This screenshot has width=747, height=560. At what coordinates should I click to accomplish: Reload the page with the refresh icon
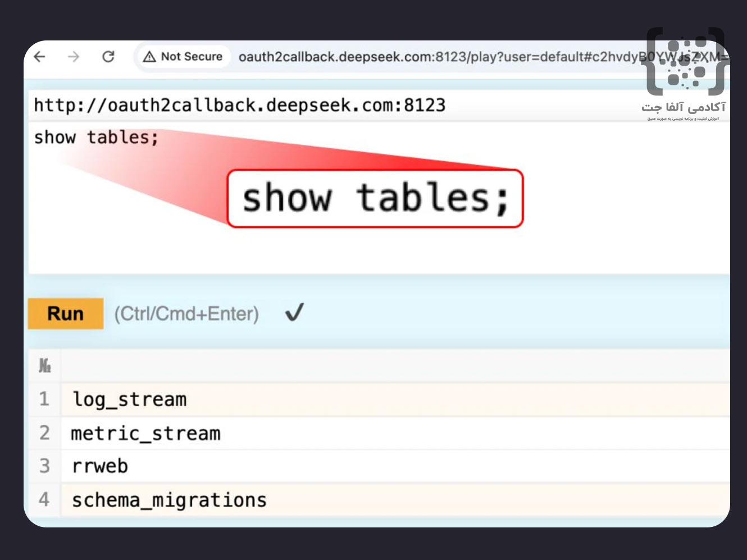(x=108, y=57)
